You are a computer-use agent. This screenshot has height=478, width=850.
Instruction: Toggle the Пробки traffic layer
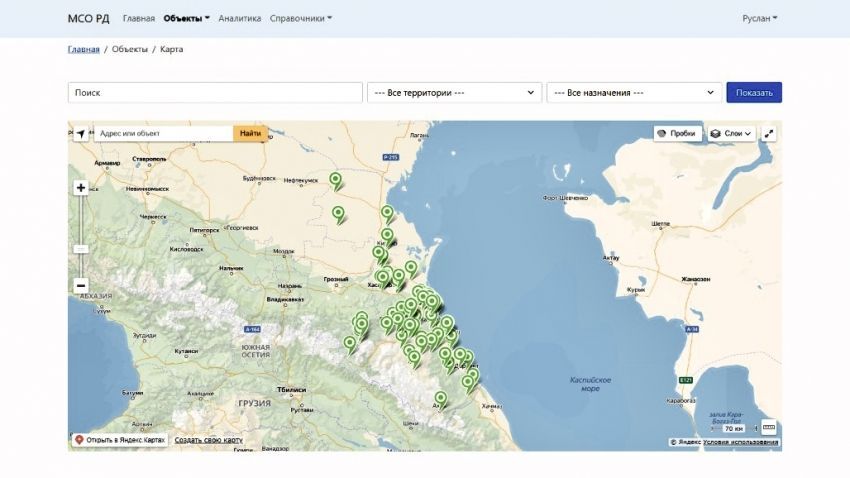tap(677, 133)
